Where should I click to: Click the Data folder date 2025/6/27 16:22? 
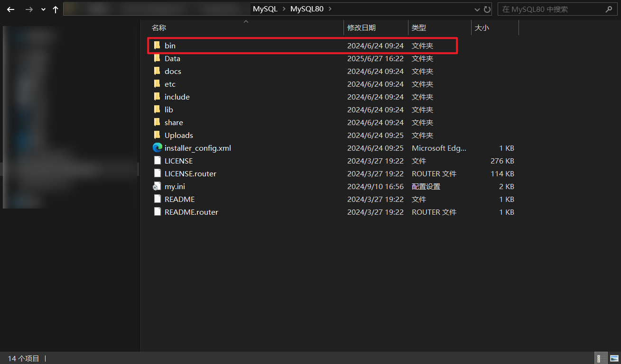pyautogui.click(x=375, y=58)
